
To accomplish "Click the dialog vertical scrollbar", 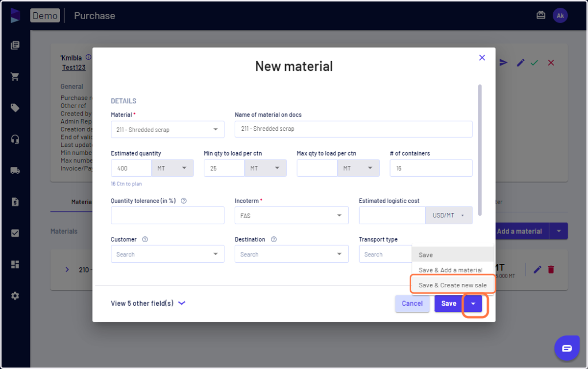I will [x=480, y=150].
